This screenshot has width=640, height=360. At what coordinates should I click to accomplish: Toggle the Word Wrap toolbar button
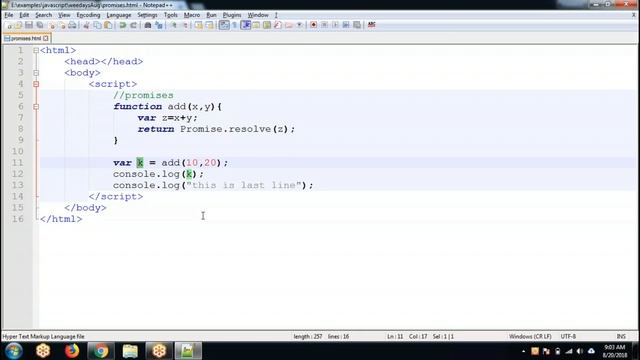pos(224,25)
